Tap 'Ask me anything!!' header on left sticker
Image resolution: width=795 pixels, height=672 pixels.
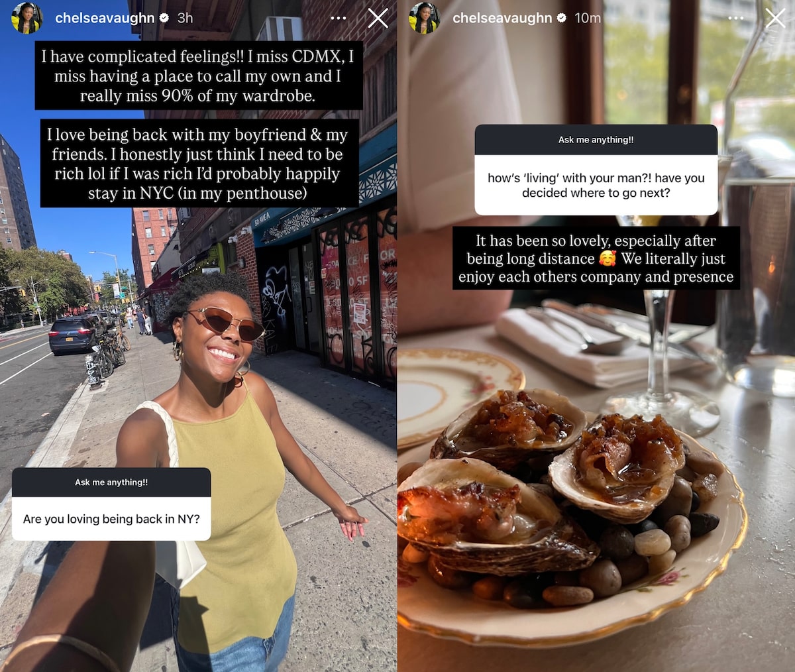pyautogui.click(x=111, y=482)
